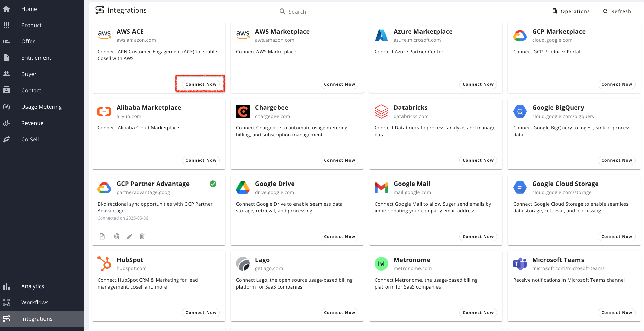Image resolution: width=644 pixels, height=331 pixels.
Task: Click the Usage Metering gauge icon
Action: 6,107
